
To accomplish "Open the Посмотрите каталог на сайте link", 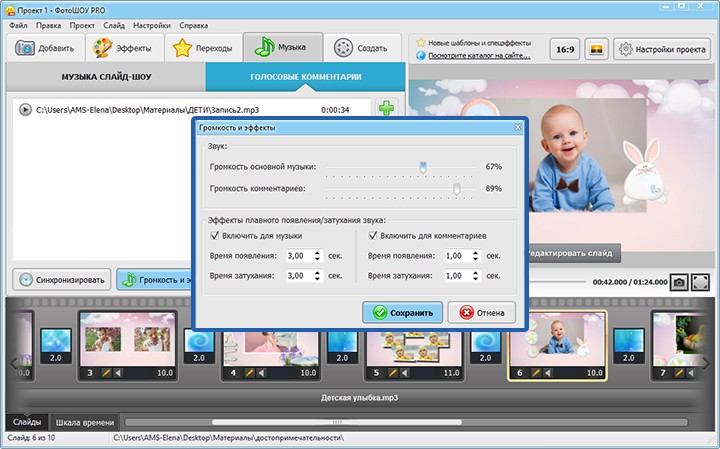I will pos(479,56).
